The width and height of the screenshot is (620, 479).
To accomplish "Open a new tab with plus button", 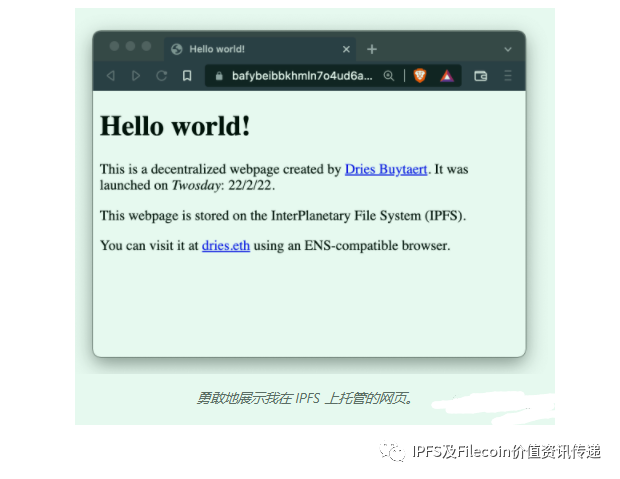I will click(372, 49).
